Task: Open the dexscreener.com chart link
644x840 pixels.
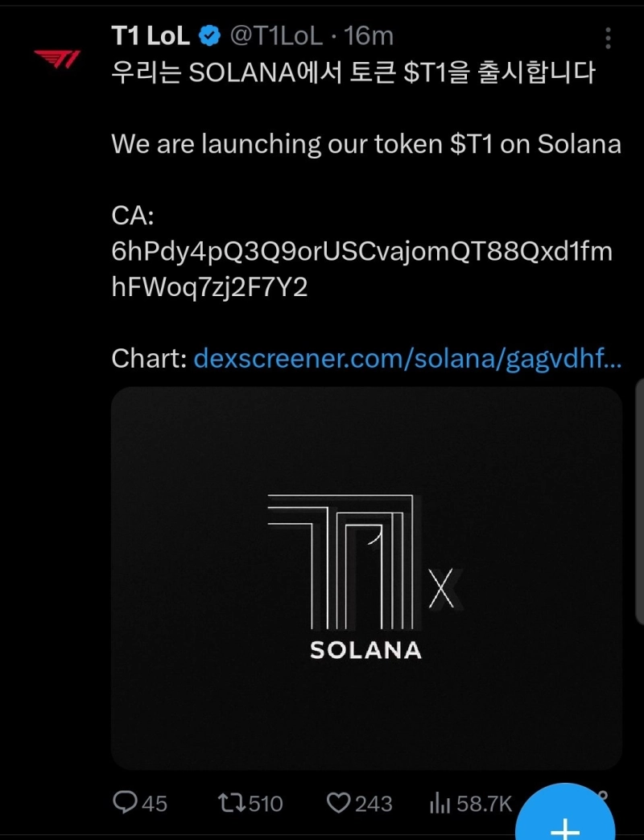Action: pos(407,358)
